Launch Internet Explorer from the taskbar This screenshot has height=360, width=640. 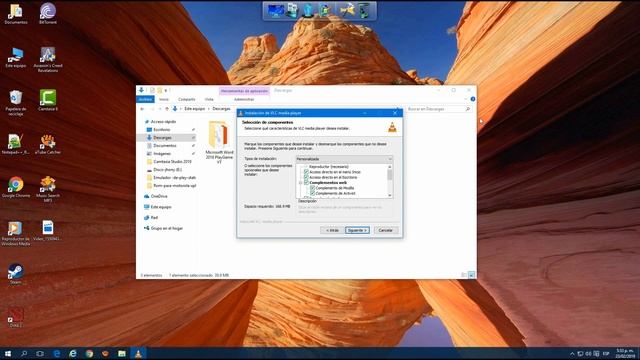point(73,353)
